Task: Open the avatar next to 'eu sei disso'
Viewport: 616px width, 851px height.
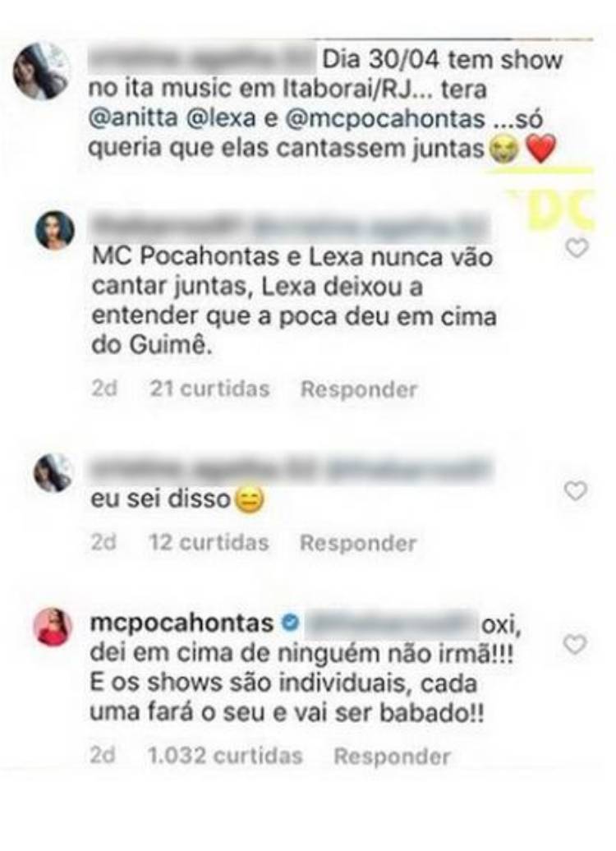Action: 53,473
